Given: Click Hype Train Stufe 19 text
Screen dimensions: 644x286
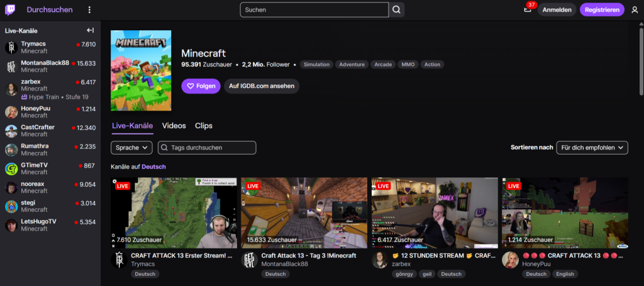Looking at the screenshot, I should click(x=58, y=97).
